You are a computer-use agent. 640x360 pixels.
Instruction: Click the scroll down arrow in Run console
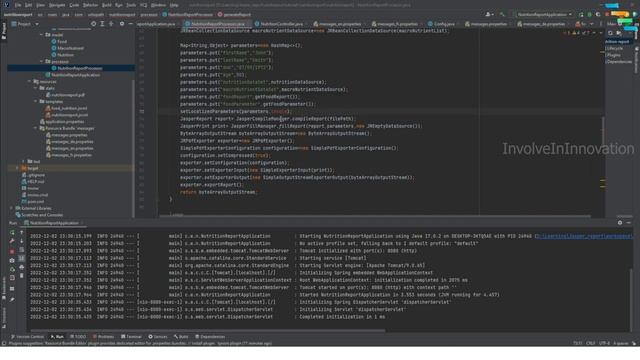22,241
